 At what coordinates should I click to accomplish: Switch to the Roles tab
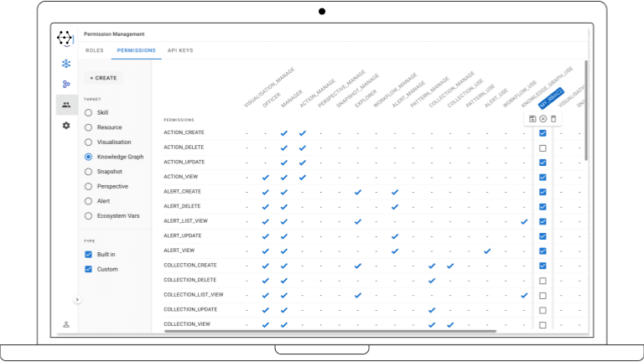(95, 50)
